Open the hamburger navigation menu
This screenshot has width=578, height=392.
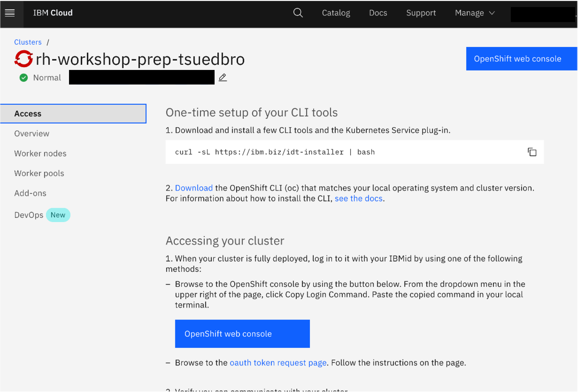[x=10, y=13]
